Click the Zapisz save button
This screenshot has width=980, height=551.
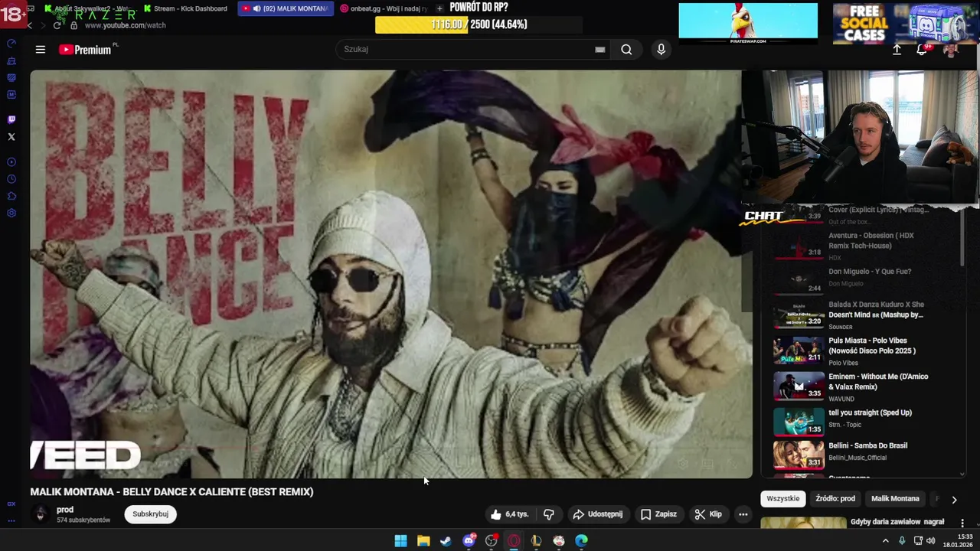coord(658,514)
